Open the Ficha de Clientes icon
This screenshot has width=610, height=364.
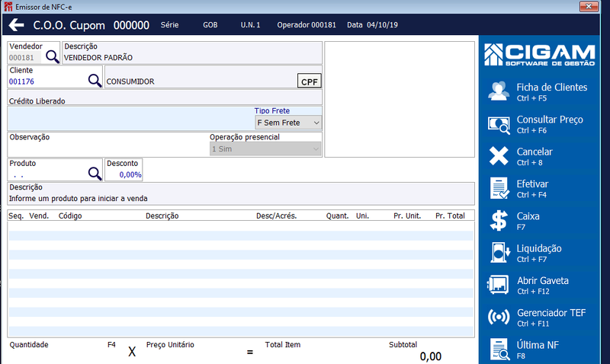pyautogui.click(x=499, y=91)
